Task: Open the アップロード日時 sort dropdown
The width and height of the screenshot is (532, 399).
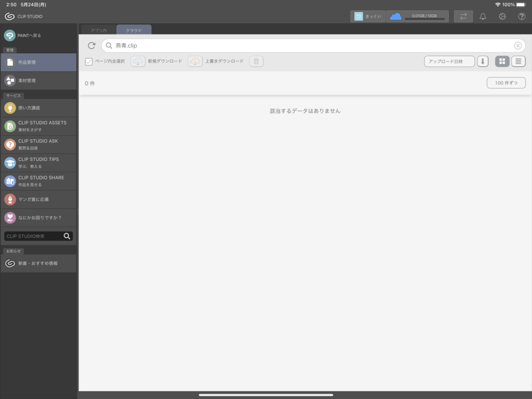Action: (x=448, y=61)
